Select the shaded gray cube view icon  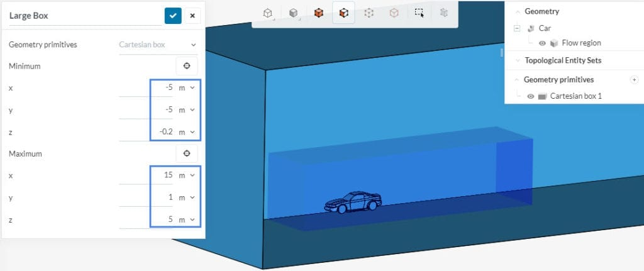(x=293, y=13)
